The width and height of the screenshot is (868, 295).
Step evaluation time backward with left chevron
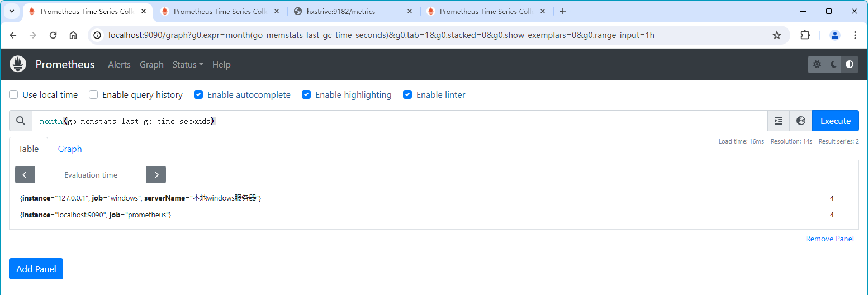point(25,175)
